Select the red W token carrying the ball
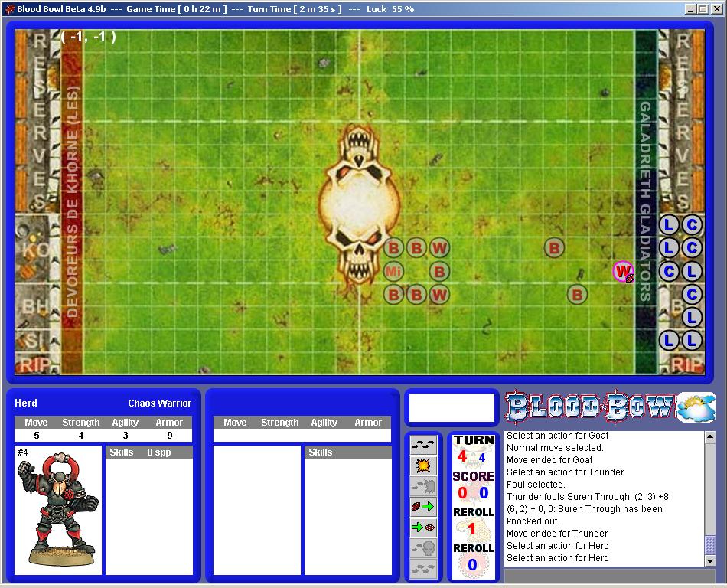Viewport: 727px width, 588px height. coord(623,271)
